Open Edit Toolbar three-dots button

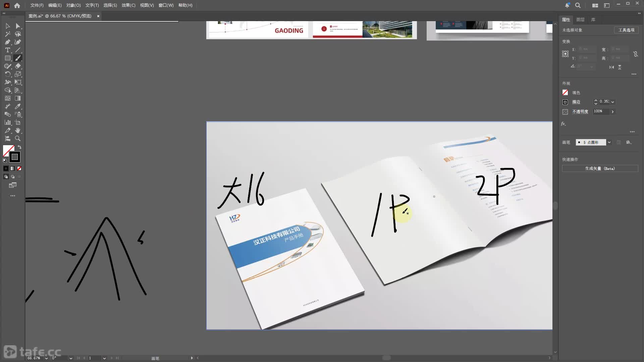[13, 196]
